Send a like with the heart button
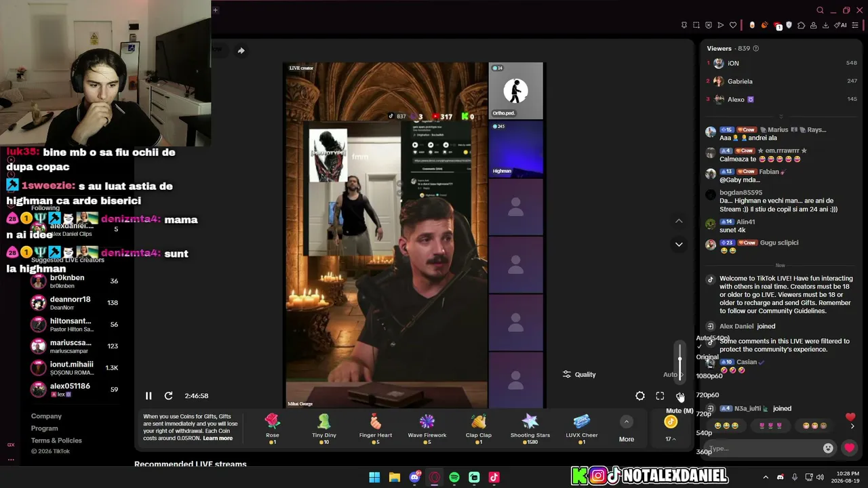 (x=849, y=448)
